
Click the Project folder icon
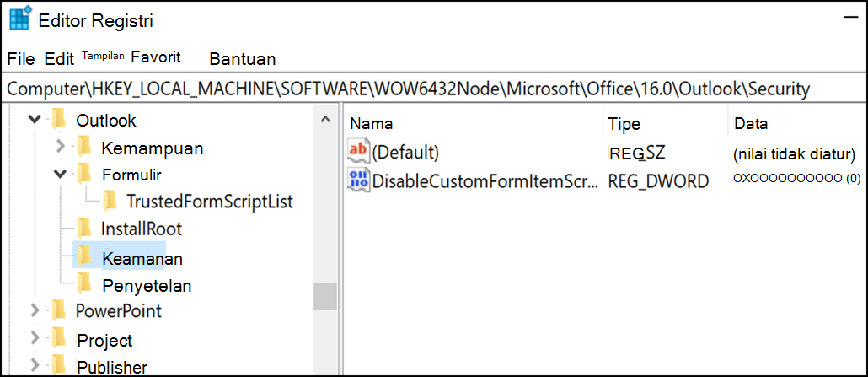[58, 337]
